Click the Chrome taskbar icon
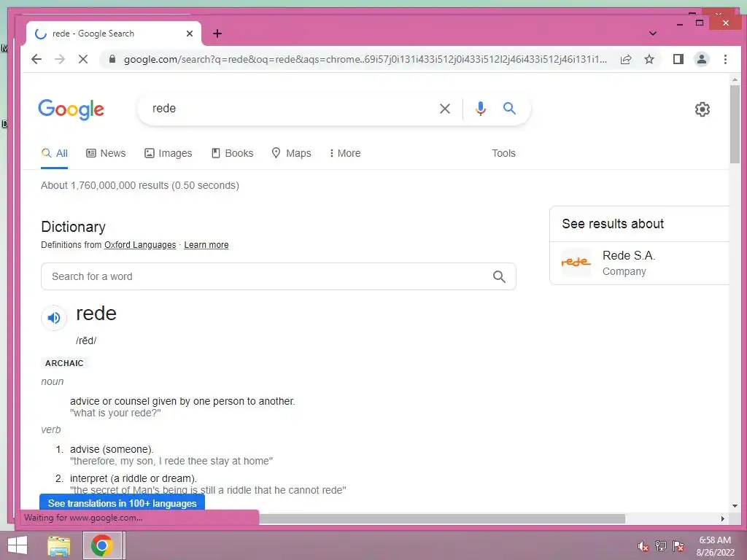The image size is (747, 560). (x=101, y=545)
